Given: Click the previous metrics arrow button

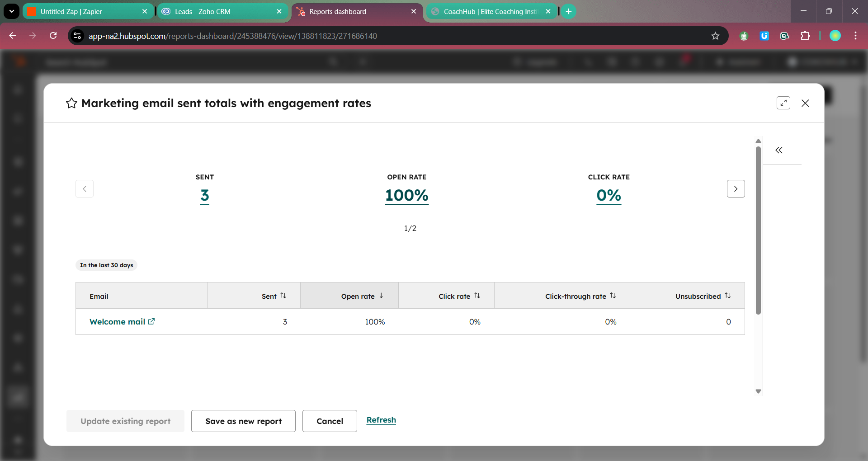Looking at the screenshot, I should 85,189.
